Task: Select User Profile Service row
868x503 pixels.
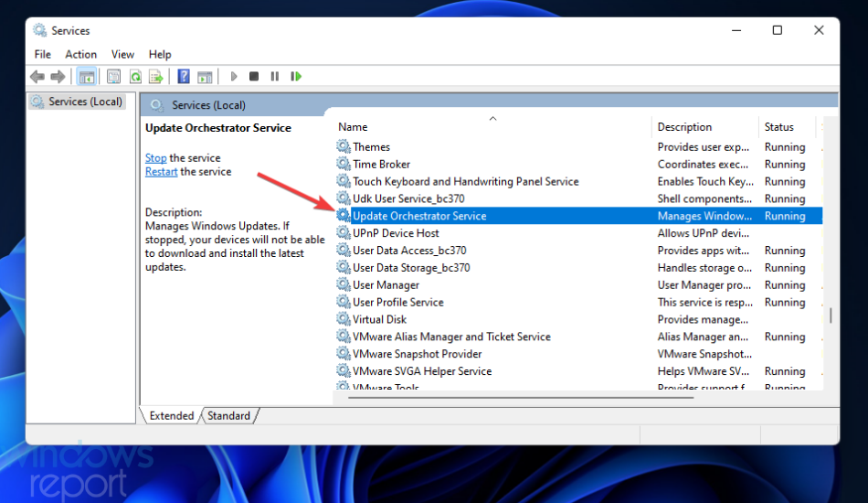Action: tap(578, 302)
